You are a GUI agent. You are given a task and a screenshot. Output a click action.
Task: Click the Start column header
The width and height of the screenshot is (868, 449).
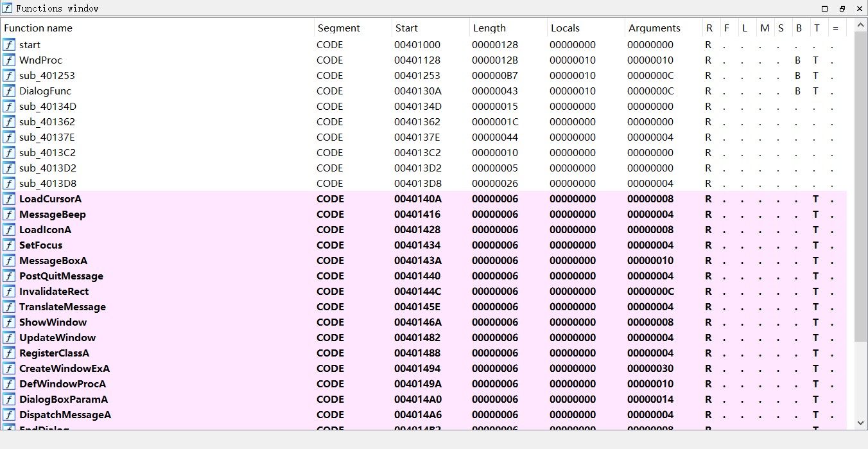(x=407, y=28)
